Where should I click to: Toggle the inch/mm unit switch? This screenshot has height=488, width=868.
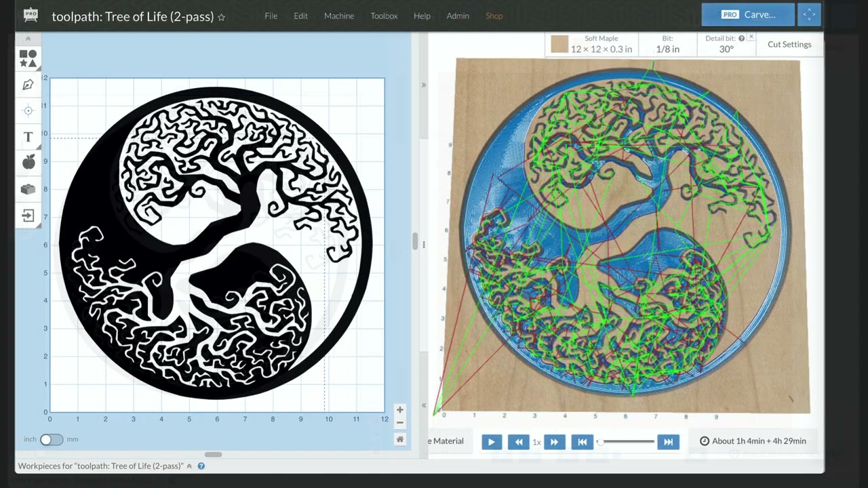pos(51,439)
